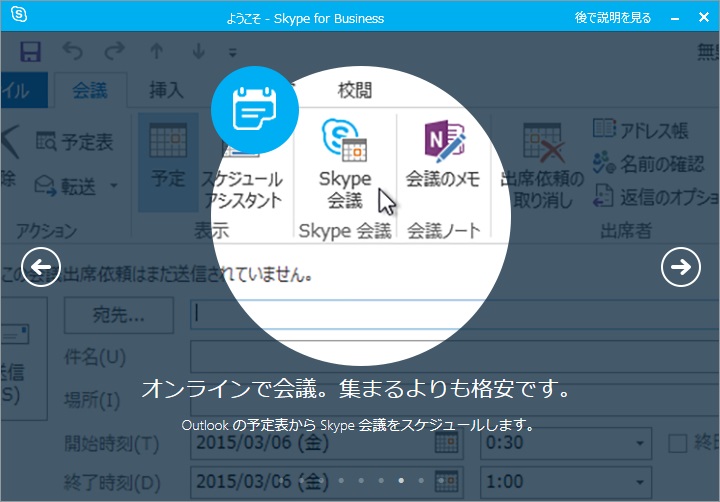
Task: Expand the 0:30 start time dropdown
Action: tap(639, 443)
